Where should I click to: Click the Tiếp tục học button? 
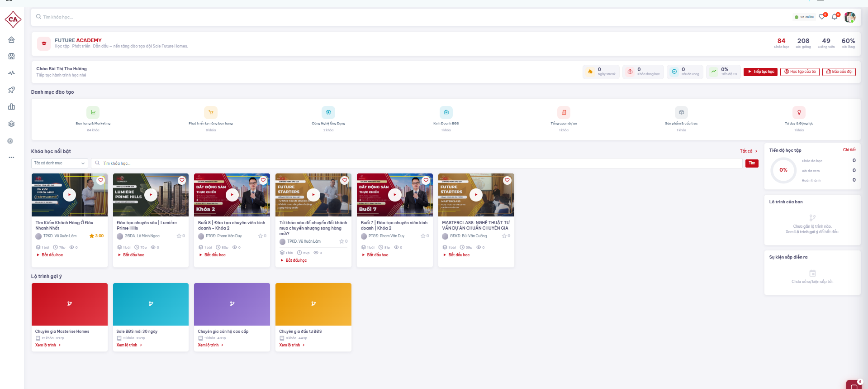coord(760,72)
